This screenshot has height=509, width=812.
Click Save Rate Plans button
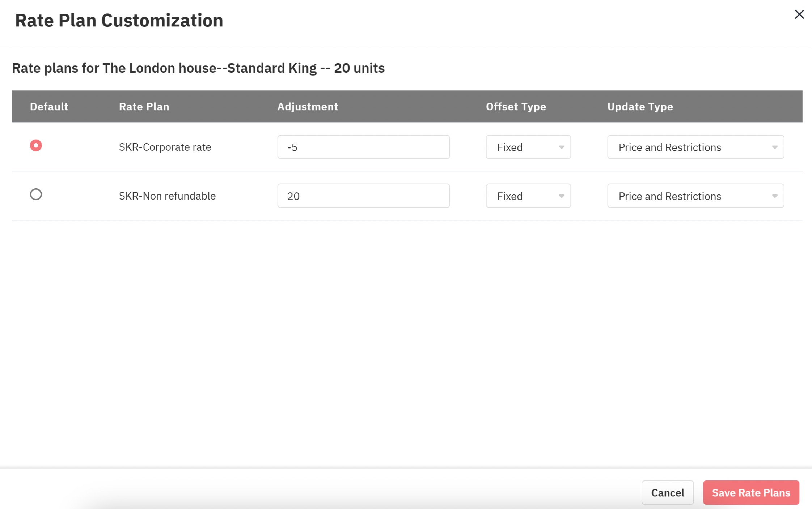pyautogui.click(x=751, y=493)
